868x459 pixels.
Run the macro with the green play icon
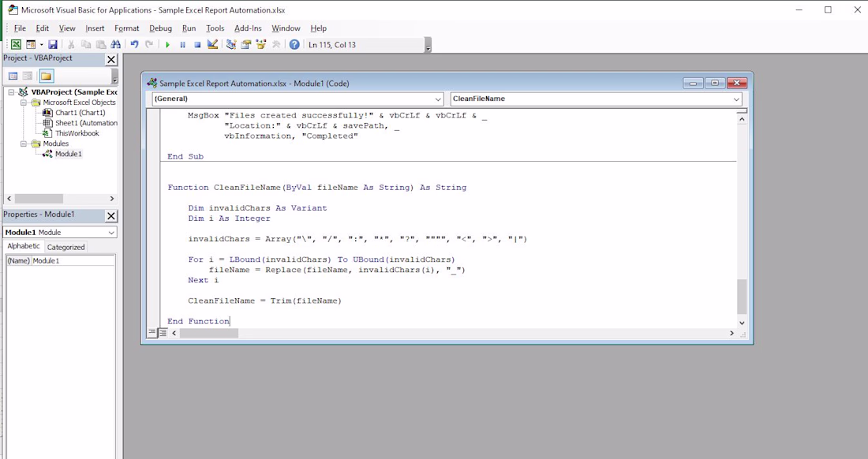(x=168, y=45)
